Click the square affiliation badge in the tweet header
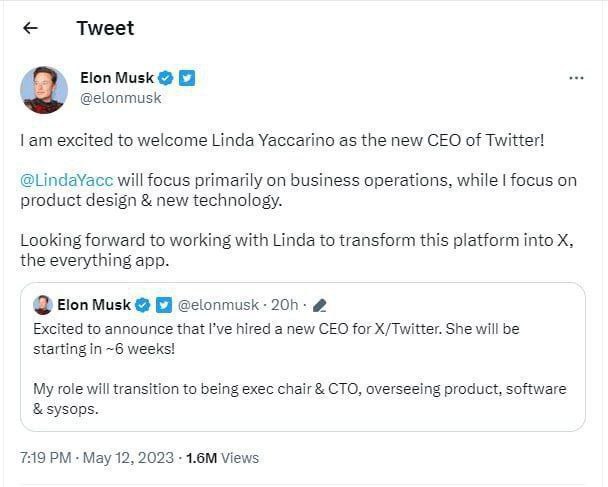This screenshot has height=487, width=608. (x=187, y=78)
